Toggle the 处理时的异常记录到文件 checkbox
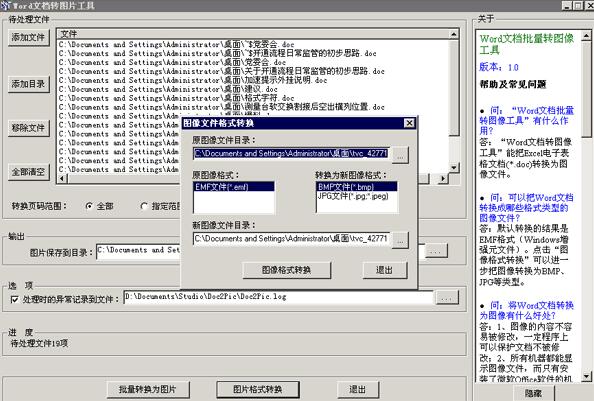 pyautogui.click(x=14, y=300)
